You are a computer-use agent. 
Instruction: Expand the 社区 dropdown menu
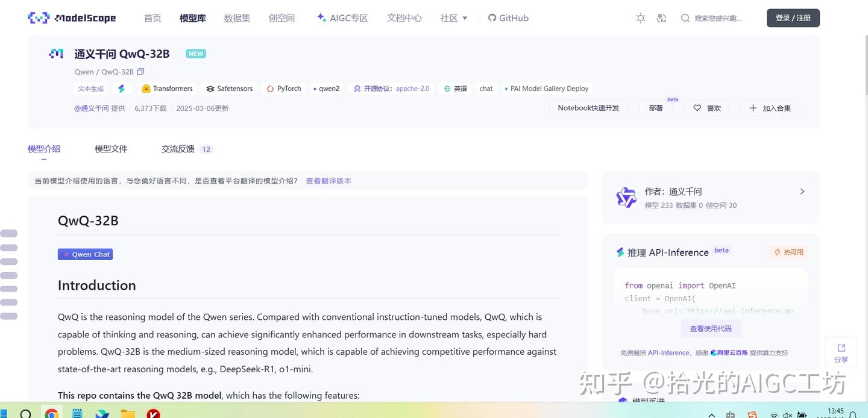453,18
